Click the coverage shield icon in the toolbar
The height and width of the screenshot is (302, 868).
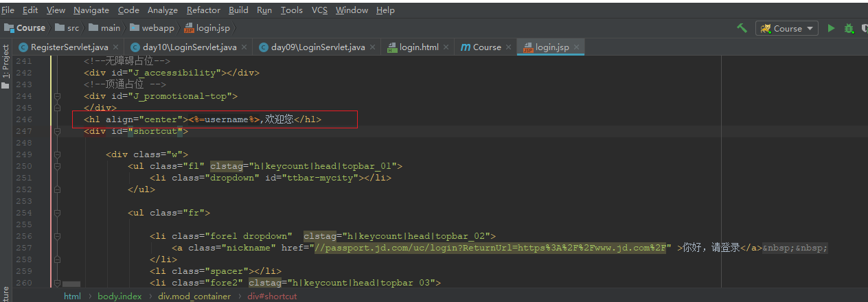(x=865, y=28)
